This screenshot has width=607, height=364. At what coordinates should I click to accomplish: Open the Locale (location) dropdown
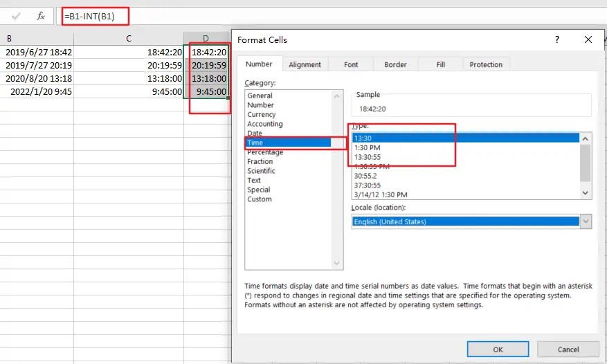tap(586, 221)
